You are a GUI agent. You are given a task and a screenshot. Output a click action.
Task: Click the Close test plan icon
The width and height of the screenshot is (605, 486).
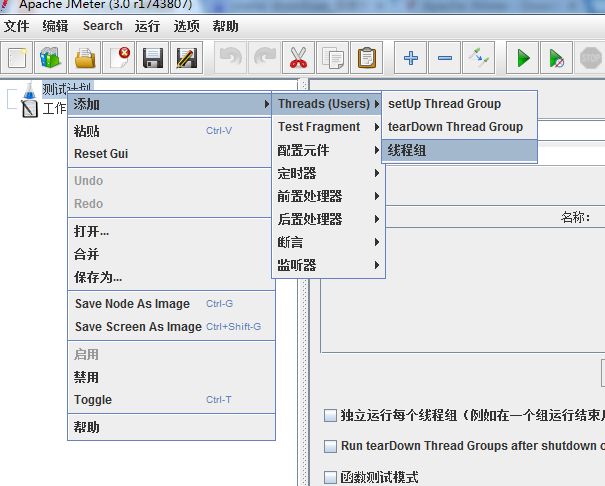point(118,58)
